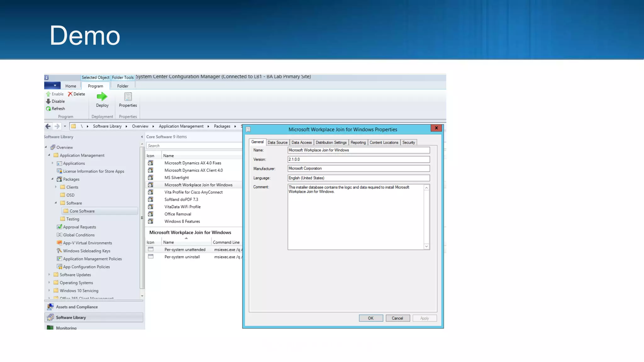The width and height of the screenshot is (644, 362).
Task: Open Assets and Compliance workspace
Action: tap(77, 307)
